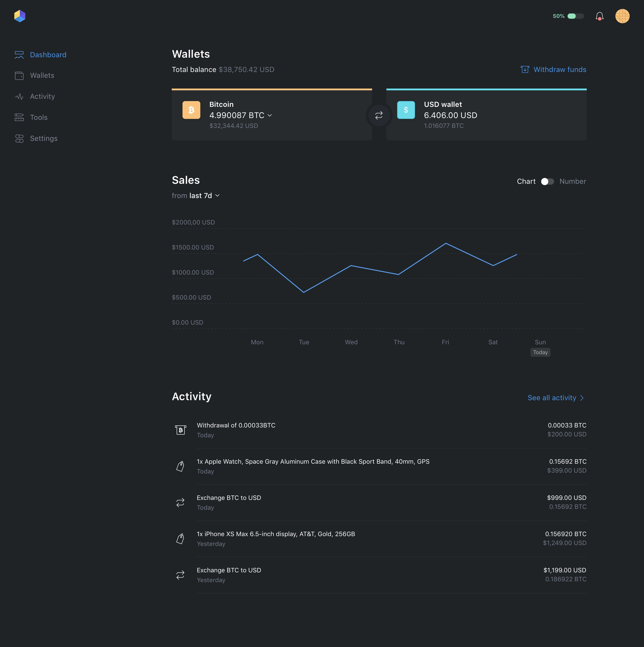Go to Dashboard menu item
This screenshot has height=647, width=644.
pyautogui.click(x=48, y=55)
